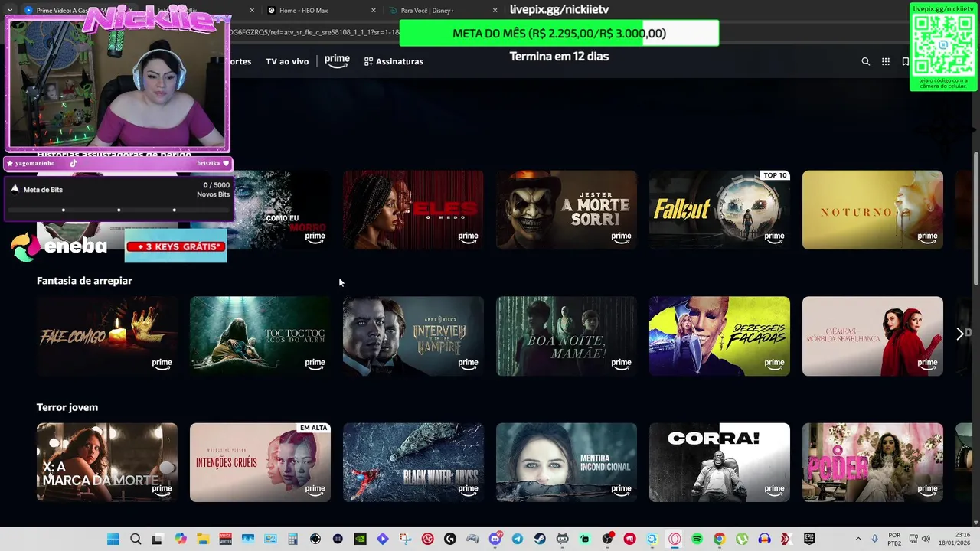
Task: Open Steam from the taskbar
Action: point(539,539)
